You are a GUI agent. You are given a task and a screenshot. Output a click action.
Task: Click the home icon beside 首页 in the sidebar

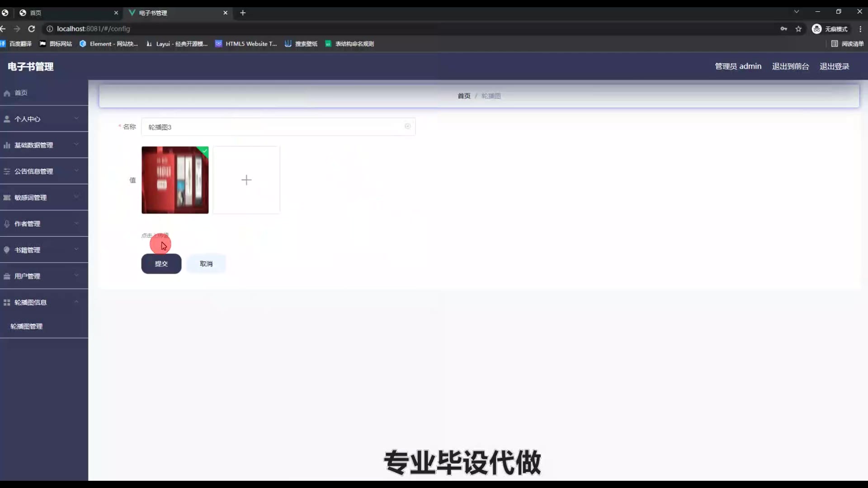[x=7, y=93]
